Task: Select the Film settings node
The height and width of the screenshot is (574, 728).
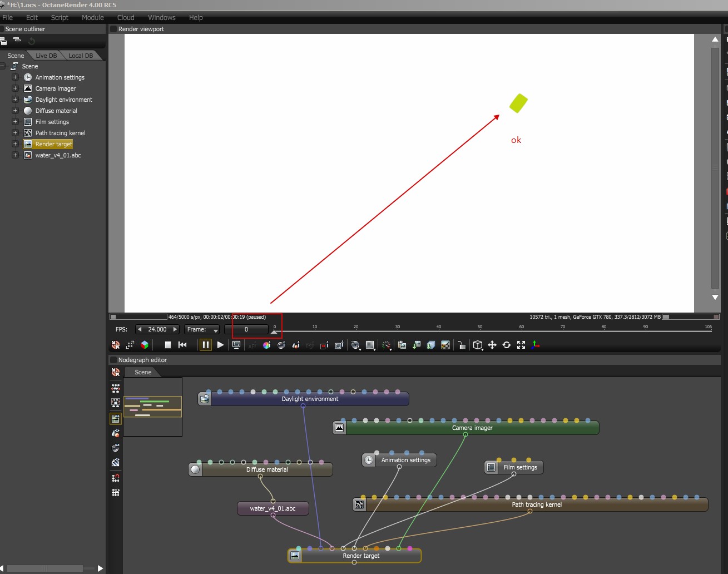Action: point(514,467)
